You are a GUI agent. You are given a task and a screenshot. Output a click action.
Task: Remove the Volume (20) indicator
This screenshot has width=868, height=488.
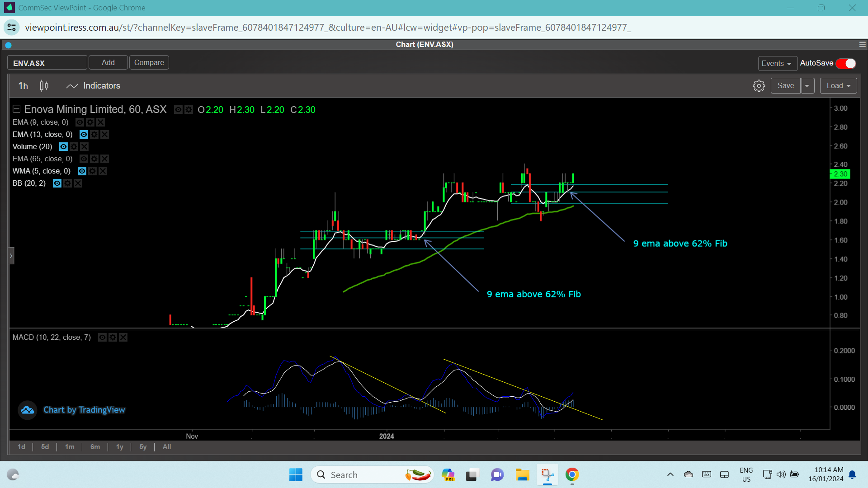(x=84, y=147)
